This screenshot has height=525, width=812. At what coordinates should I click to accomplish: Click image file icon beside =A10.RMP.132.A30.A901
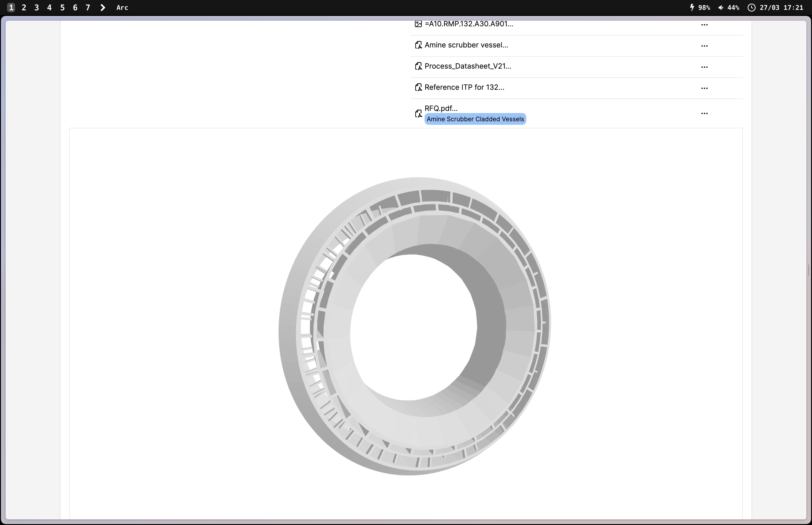(418, 24)
